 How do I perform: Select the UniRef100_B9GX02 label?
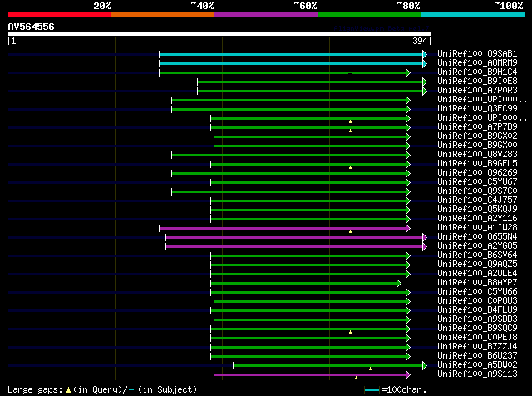pos(477,136)
